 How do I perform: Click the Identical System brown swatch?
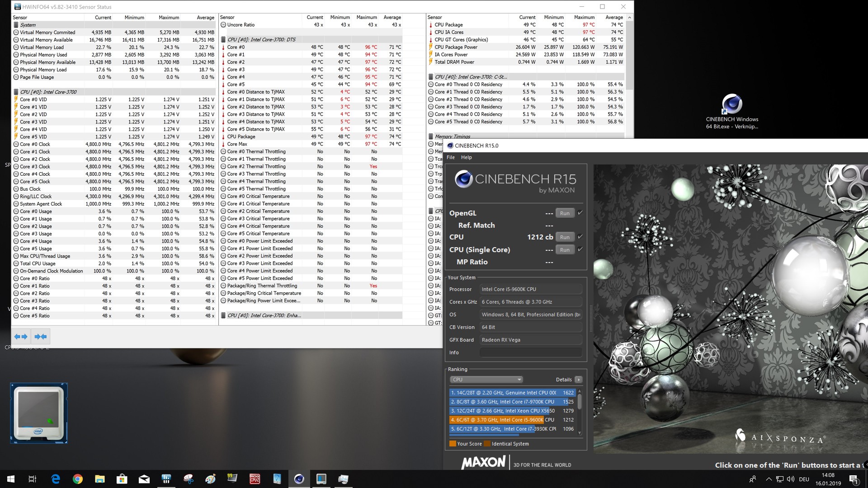[487, 444]
